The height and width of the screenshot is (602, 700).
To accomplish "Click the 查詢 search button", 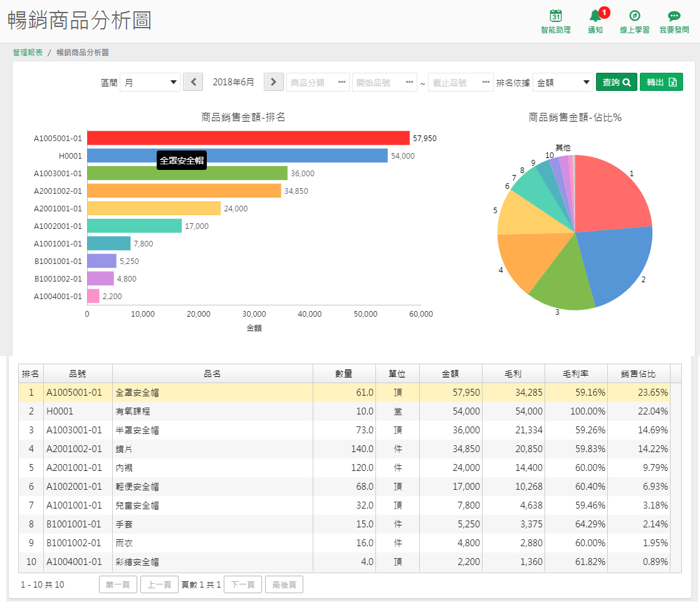I will pyautogui.click(x=617, y=82).
